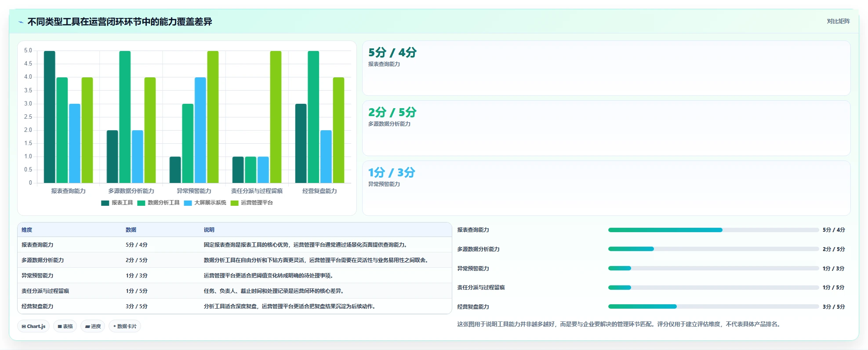Click the 经营复盘能力 x-axis label
The height and width of the screenshot is (350, 868).
pyautogui.click(x=320, y=191)
